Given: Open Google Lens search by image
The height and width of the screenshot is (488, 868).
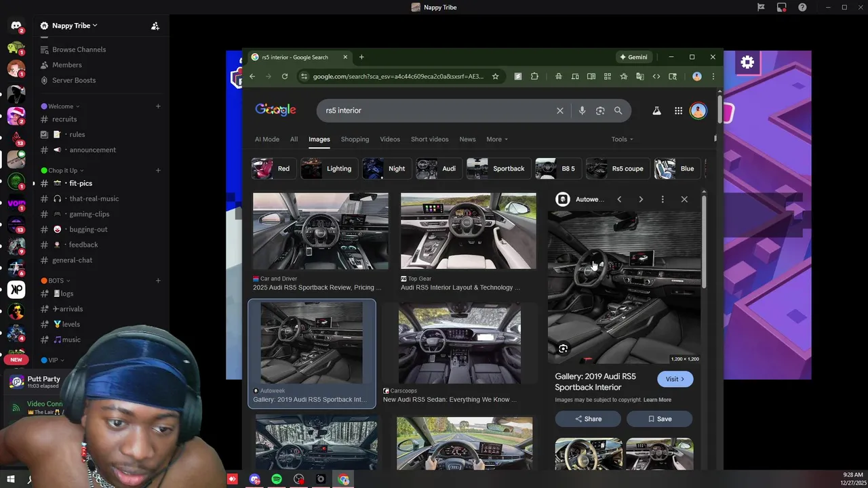Looking at the screenshot, I should [600, 110].
